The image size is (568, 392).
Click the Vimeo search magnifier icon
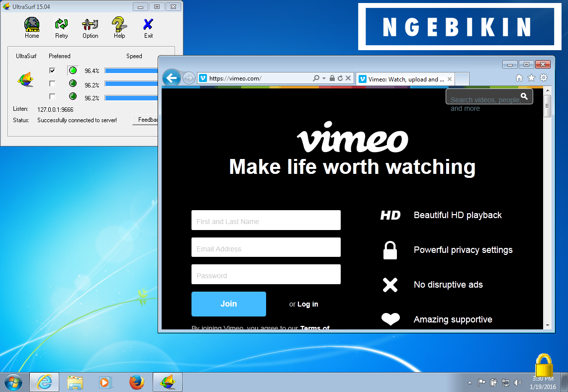(524, 96)
